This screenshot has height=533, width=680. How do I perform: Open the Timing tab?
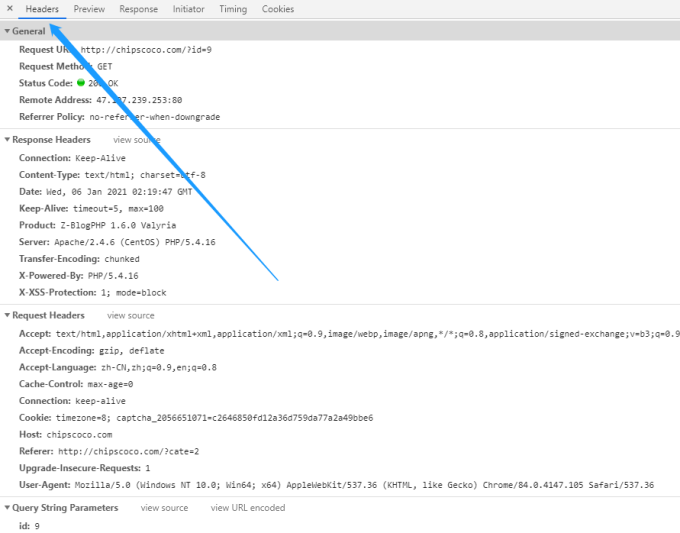233,9
